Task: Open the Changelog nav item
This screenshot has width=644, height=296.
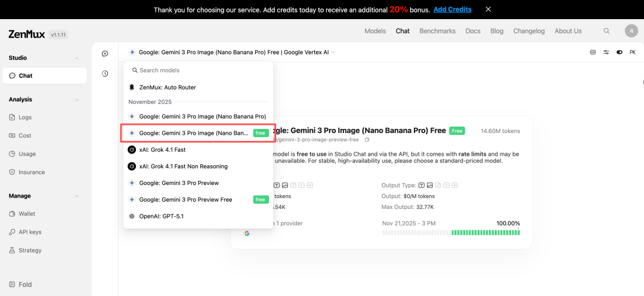Action: coord(528,31)
